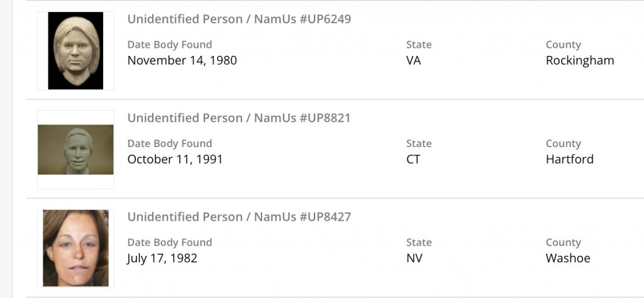Screen dimensions: 644x298
Task: Click the Rockingham county value
Action: 580,61
